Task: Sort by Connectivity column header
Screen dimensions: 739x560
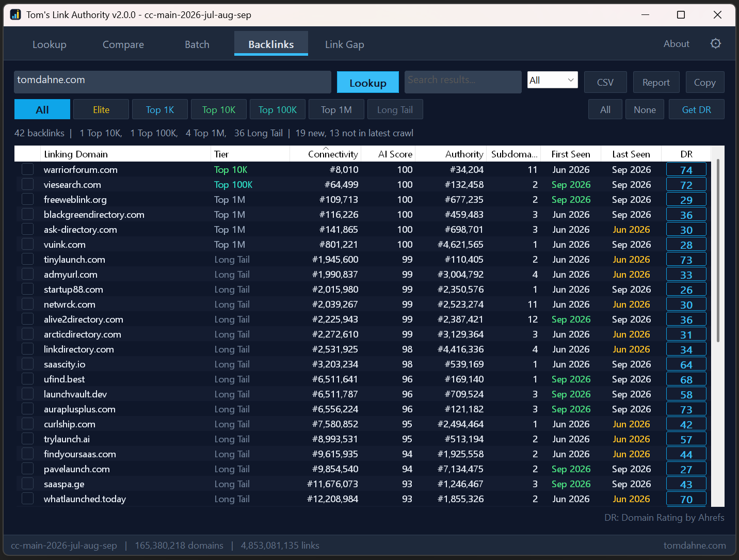Action: click(x=326, y=154)
